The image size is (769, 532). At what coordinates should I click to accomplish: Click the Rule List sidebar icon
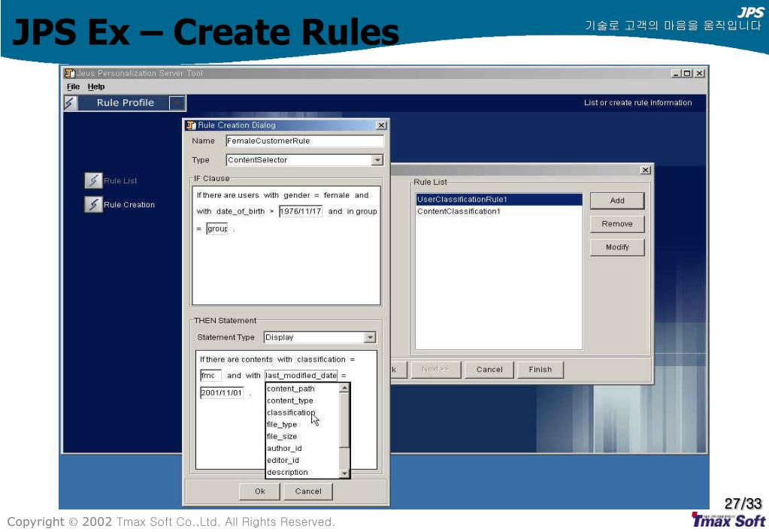93,180
